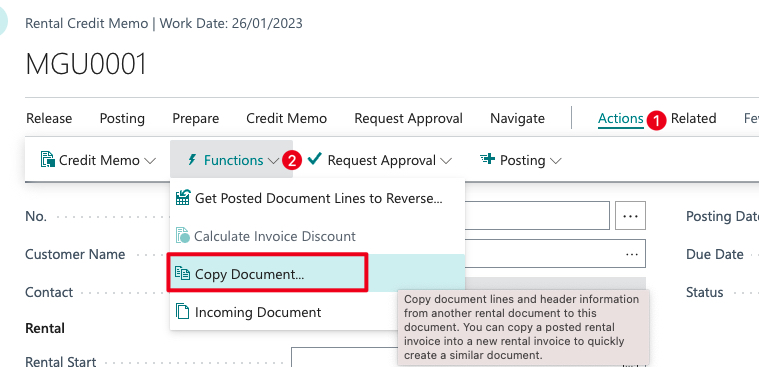Image resolution: width=759 pixels, height=367 pixels.
Task: Click the Status field label
Action: [705, 292]
